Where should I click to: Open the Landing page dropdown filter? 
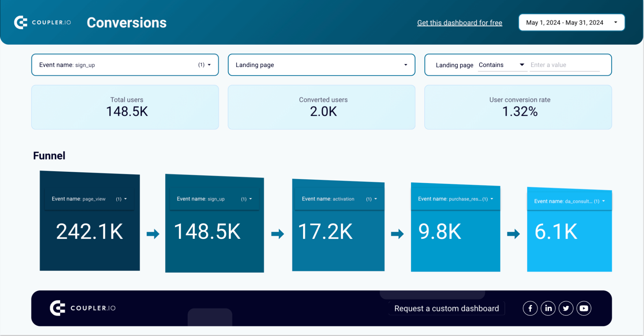(321, 65)
